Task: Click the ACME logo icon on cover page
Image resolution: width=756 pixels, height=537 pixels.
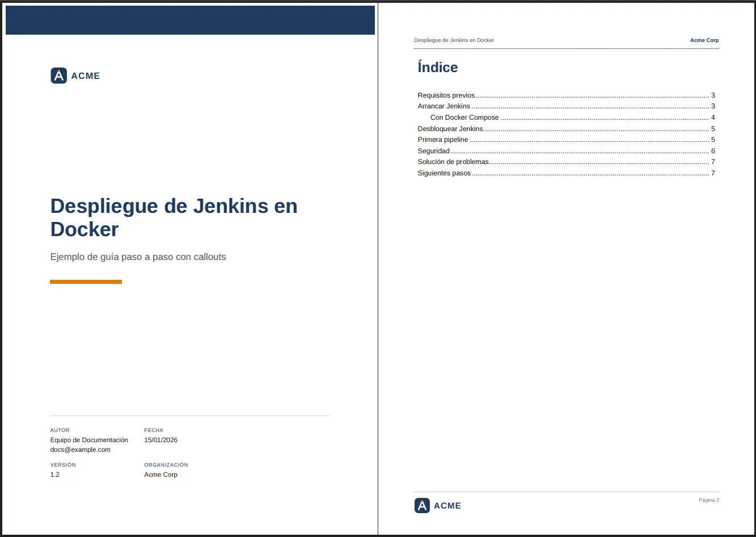Action: 59,75
